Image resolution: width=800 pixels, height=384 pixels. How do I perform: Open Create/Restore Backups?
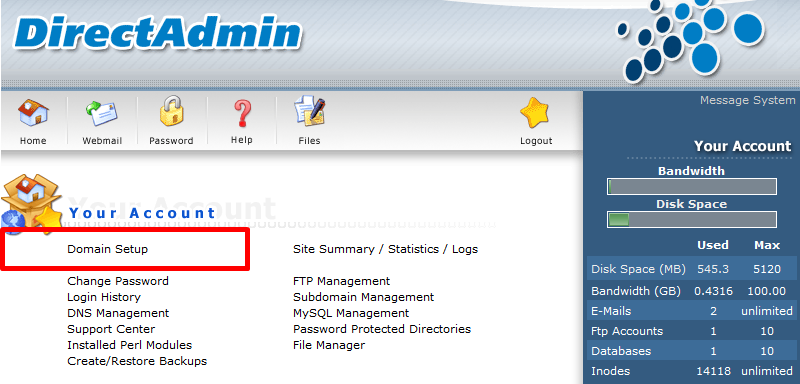click(137, 361)
